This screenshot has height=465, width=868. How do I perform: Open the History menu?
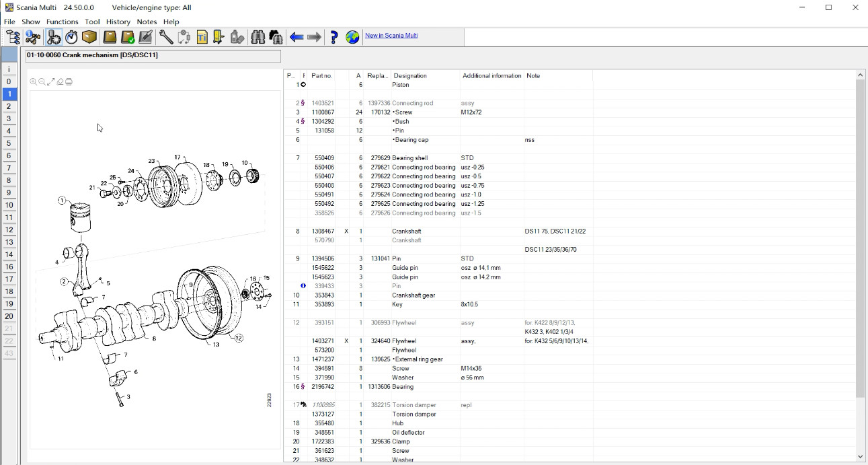118,22
